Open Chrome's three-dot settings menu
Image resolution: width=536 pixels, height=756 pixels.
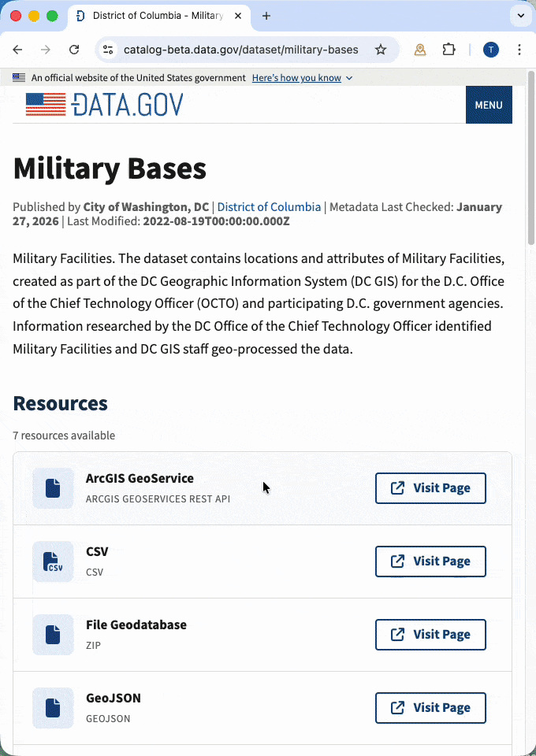519,49
